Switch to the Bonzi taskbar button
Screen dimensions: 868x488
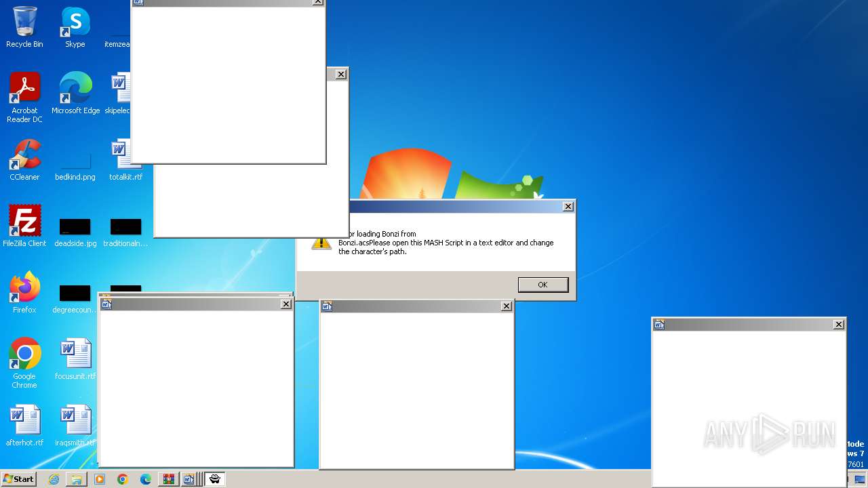point(215,479)
